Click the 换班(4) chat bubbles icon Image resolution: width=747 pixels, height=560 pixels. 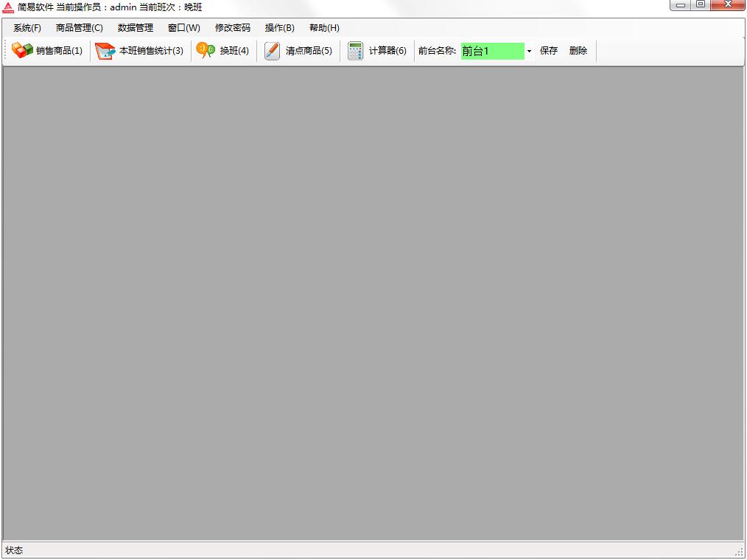point(206,51)
